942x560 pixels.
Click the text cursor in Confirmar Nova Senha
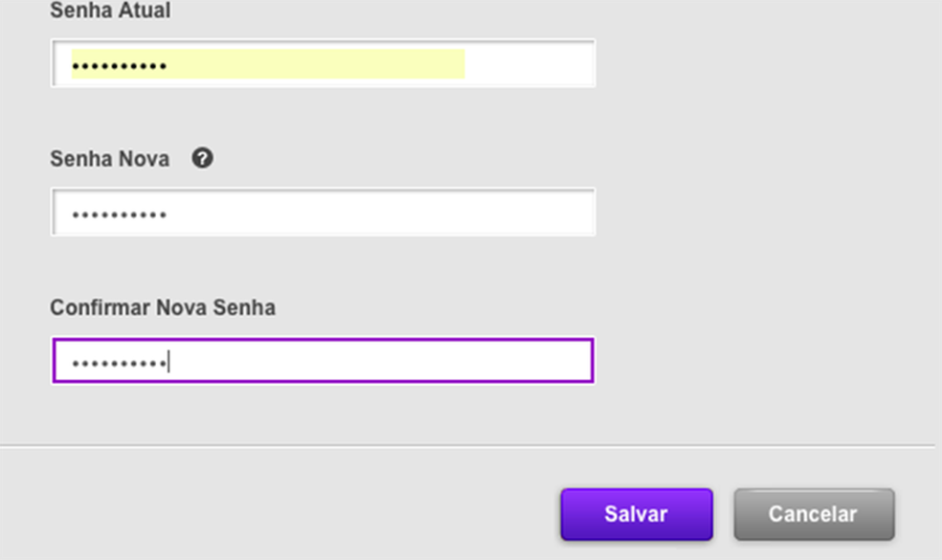click(x=168, y=363)
